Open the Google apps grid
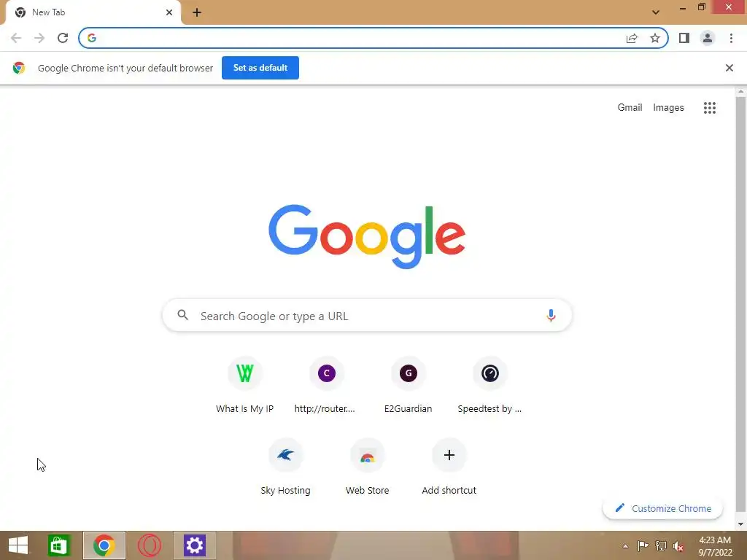The height and width of the screenshot is (560, 747). point(710,108)
